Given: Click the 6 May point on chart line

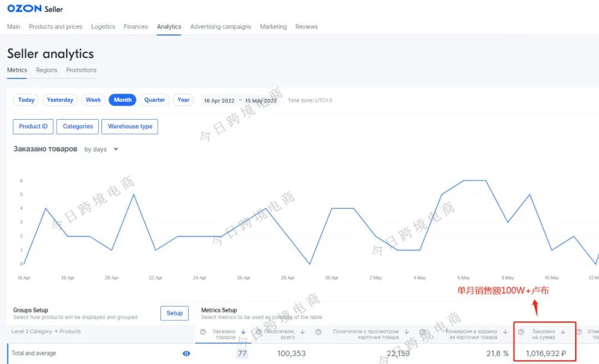Looking at the screenshot, I should (x=464, y=181).
